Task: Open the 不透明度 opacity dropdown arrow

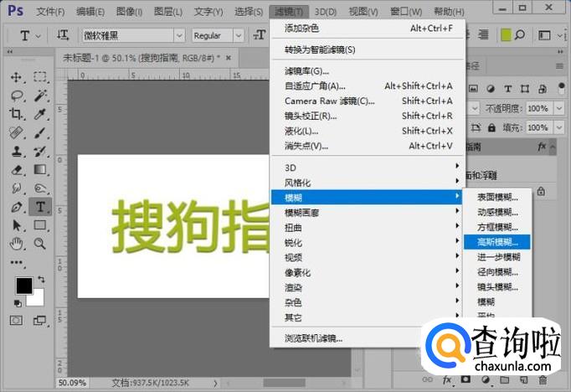Action: coord(558,108)
